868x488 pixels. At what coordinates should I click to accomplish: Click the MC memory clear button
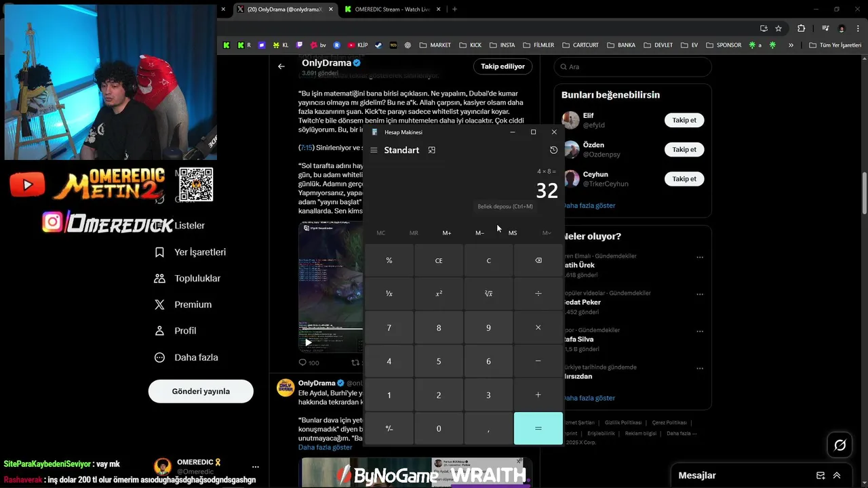coord(381,232)
